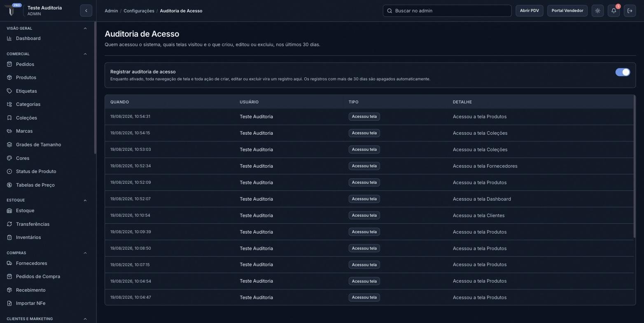This screenshot has height=323, width=644.
Task: Click the 'Acessou a tela Clientes' detail cell
Action: (478, 215)
